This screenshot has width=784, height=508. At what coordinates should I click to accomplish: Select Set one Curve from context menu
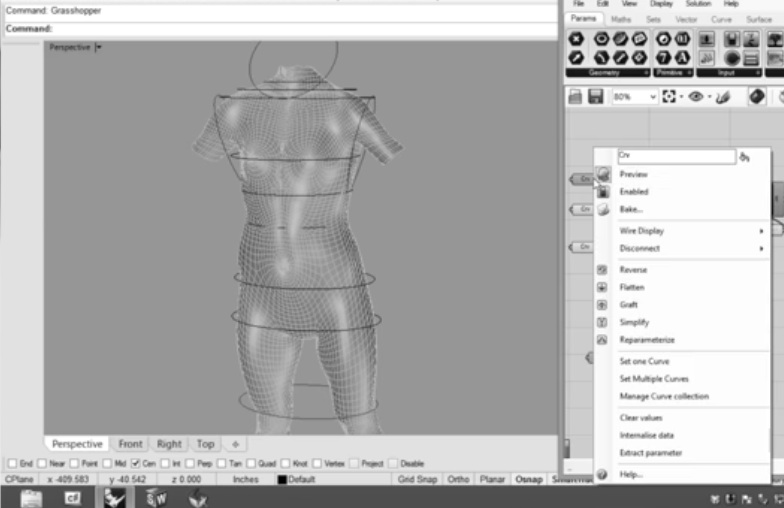644,361
